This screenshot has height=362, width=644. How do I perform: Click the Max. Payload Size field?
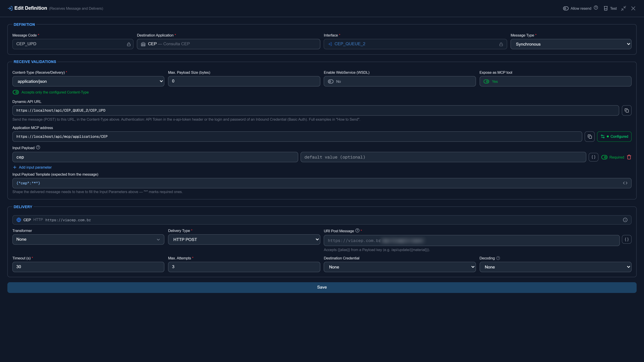(x=244, y=81)
